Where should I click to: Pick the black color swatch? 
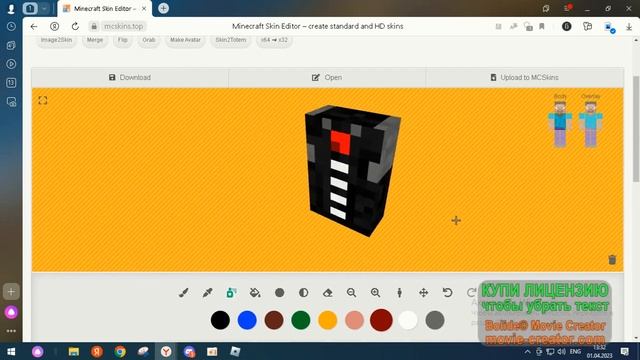[220, 320]
